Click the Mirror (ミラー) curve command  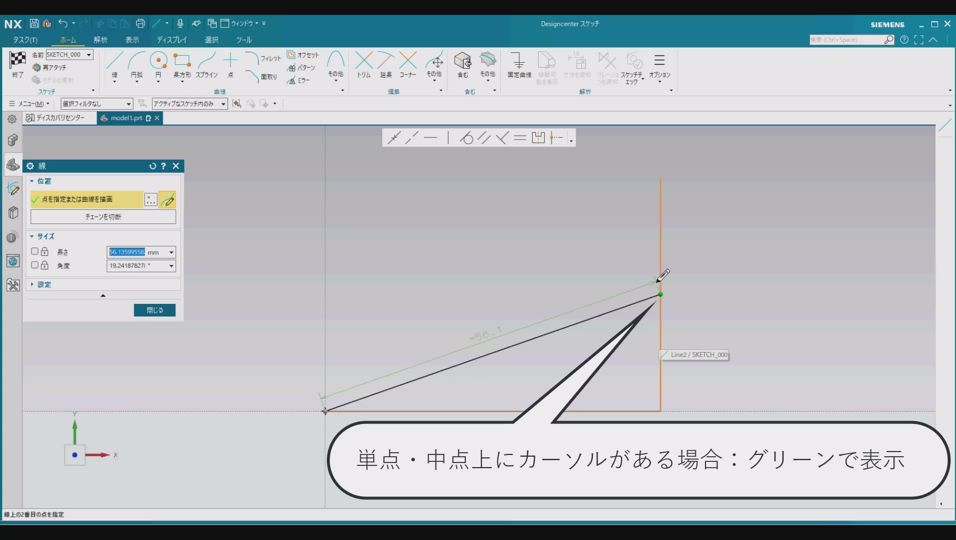pos(299,80)
